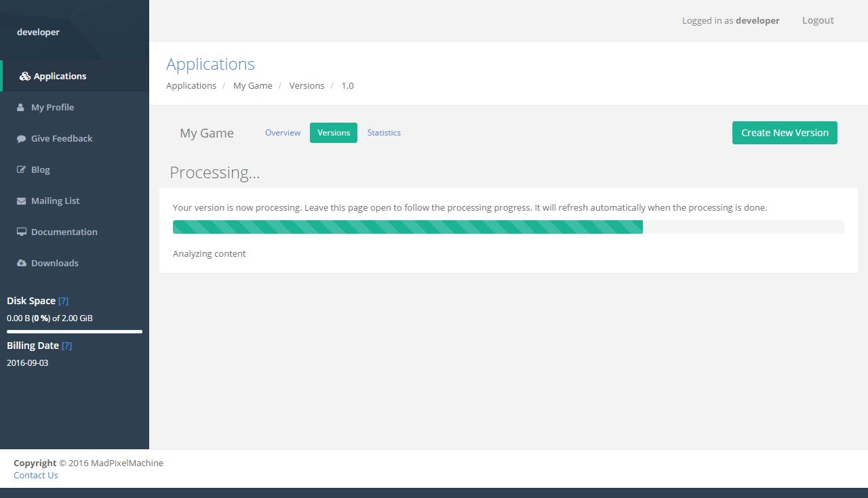Click the Applications page heading

pos(210,64)
